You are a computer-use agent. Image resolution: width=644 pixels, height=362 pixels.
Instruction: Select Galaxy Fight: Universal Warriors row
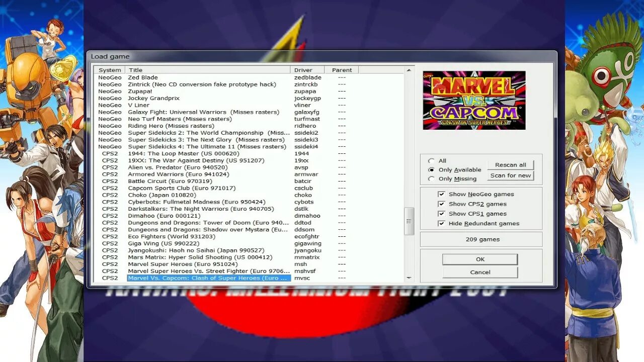point(249,112)
